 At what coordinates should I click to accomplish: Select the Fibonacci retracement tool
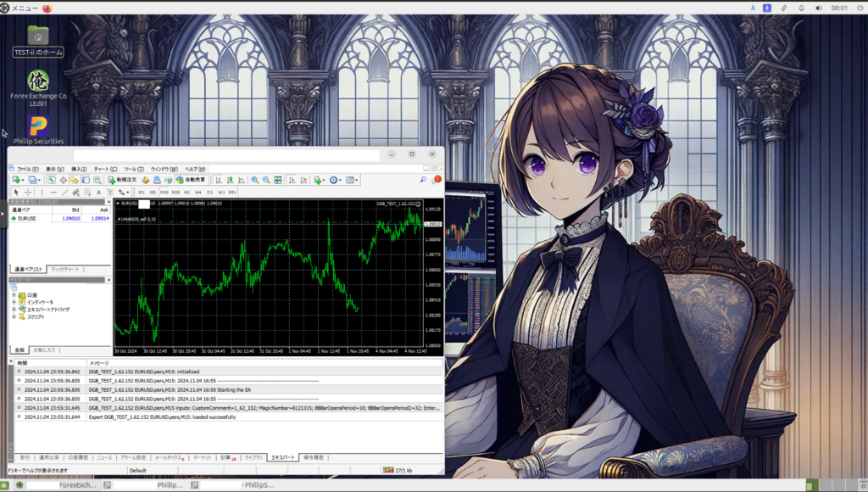[87, 193]
